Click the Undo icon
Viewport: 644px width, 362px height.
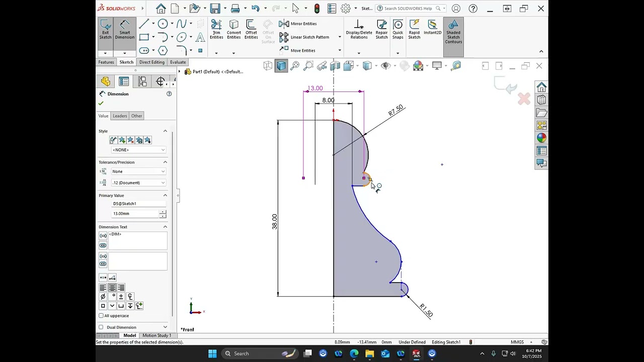click(x=255, y=9)
